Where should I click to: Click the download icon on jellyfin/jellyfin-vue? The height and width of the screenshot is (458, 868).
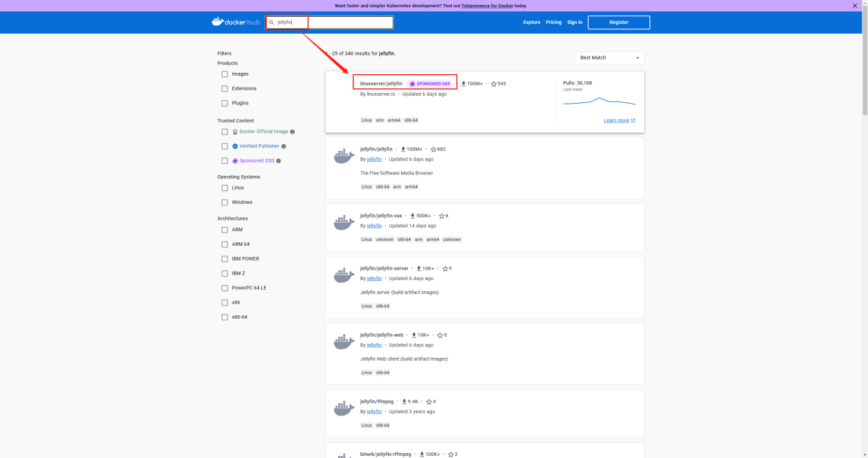click(412, 216)
